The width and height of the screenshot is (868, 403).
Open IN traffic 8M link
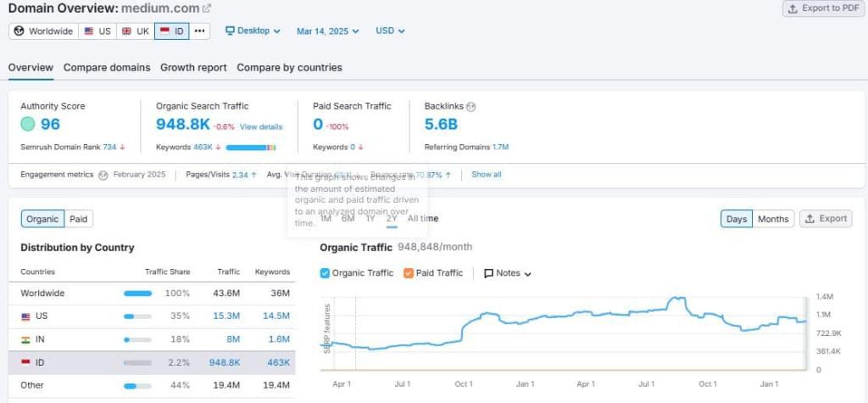click(233, 339)
